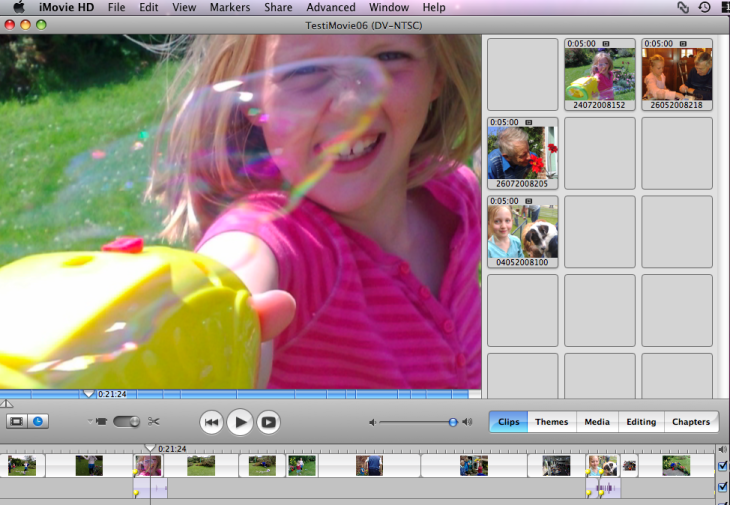Open the Editing pane tab
This screenshot has width=730, height=505.
(641, 422)
